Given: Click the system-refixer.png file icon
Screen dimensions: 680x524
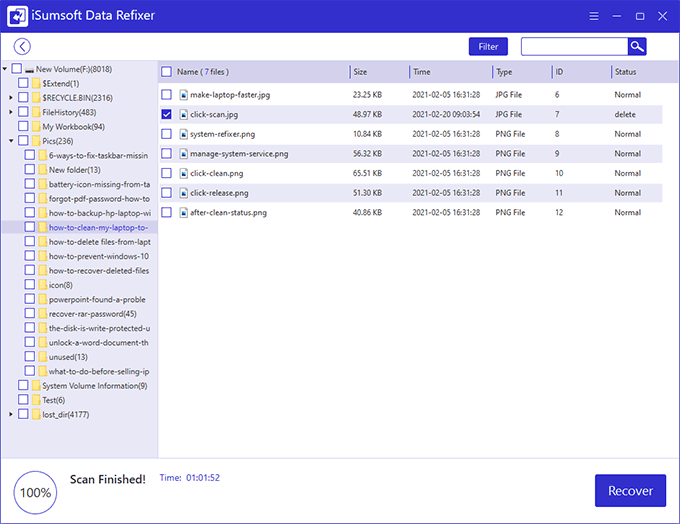Looking at the screenshot, I should (x=184, y=134).
